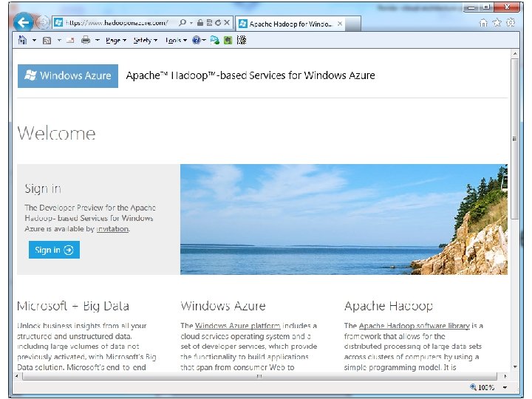
Task: Click the command bar Home icon
Action: [x=22, y=41]
